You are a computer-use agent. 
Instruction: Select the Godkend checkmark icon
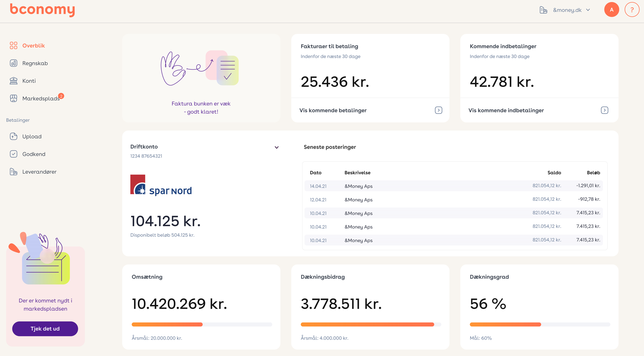pyautogui.click(x=14, y=154)
